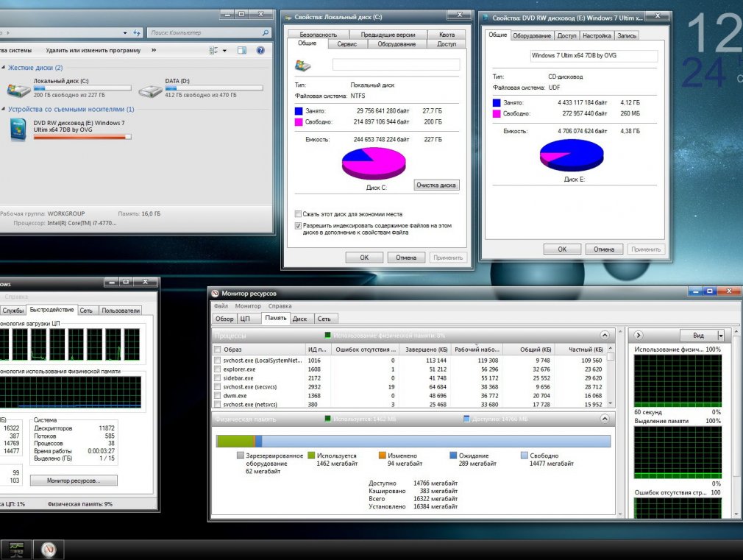Uncheck allow indexing files on this drive

tap(298, 226)
